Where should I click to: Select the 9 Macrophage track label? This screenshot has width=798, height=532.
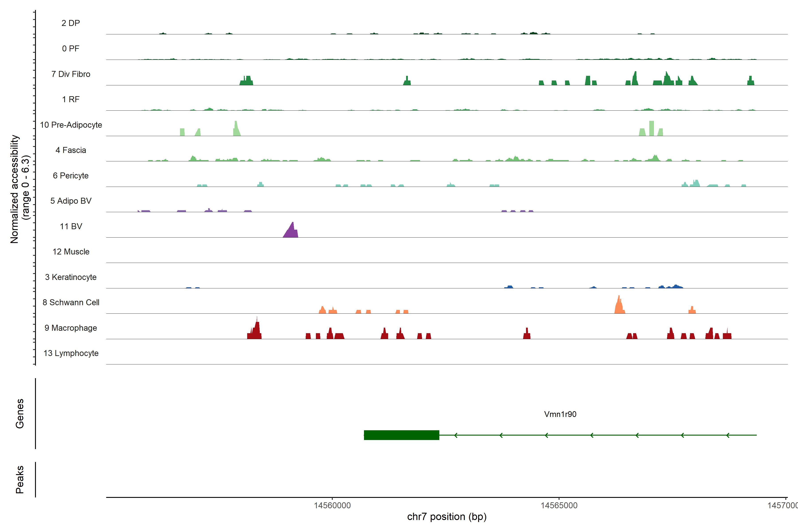71,328
